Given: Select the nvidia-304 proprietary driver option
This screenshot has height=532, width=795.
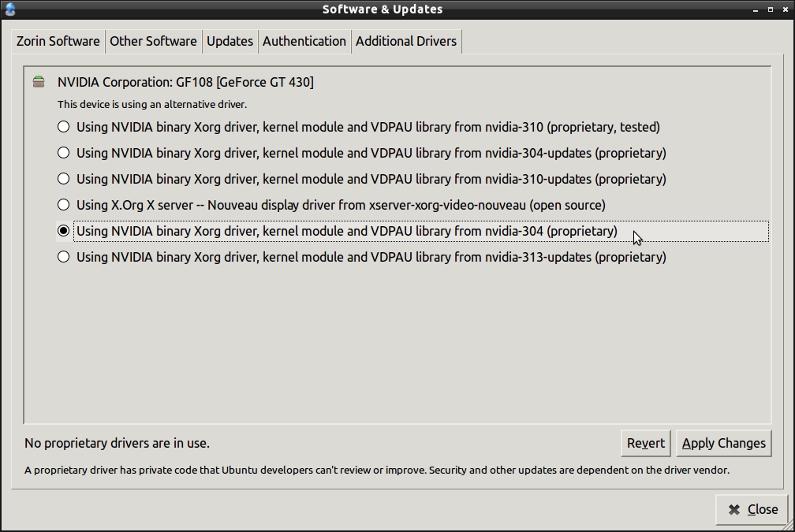Looking at the screenshot, I should [x=64, y=231].
